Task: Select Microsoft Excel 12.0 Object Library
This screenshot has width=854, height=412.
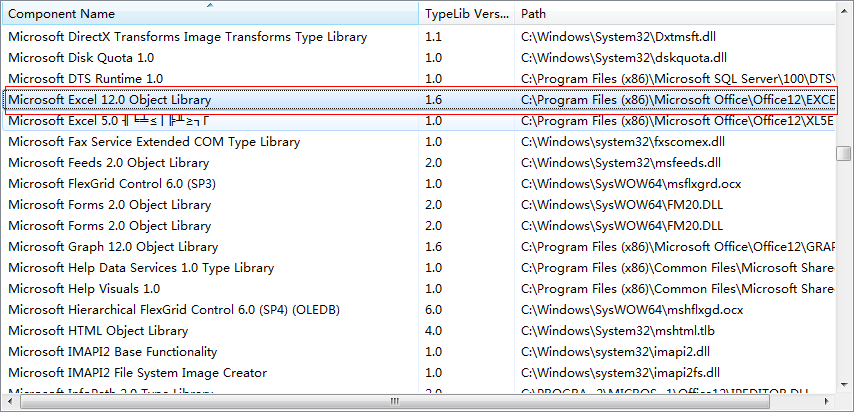Action: pos(109,100)
